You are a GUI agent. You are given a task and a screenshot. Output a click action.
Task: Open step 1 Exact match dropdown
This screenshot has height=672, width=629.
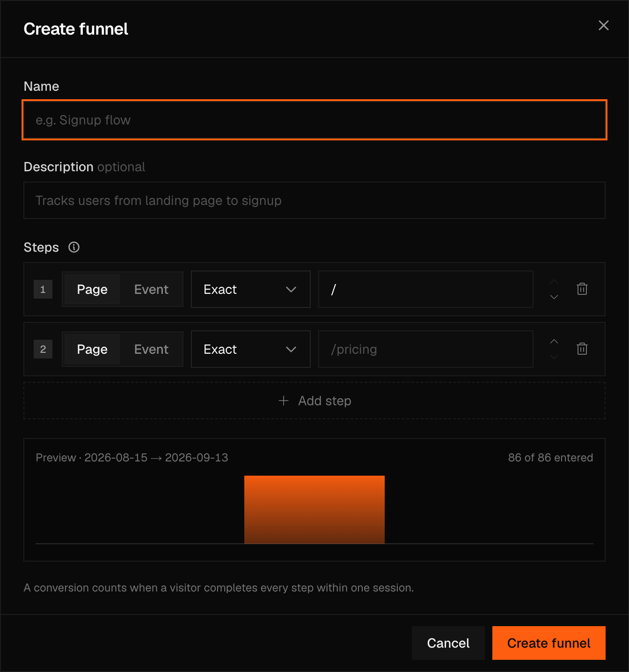(x=251, y=289)
